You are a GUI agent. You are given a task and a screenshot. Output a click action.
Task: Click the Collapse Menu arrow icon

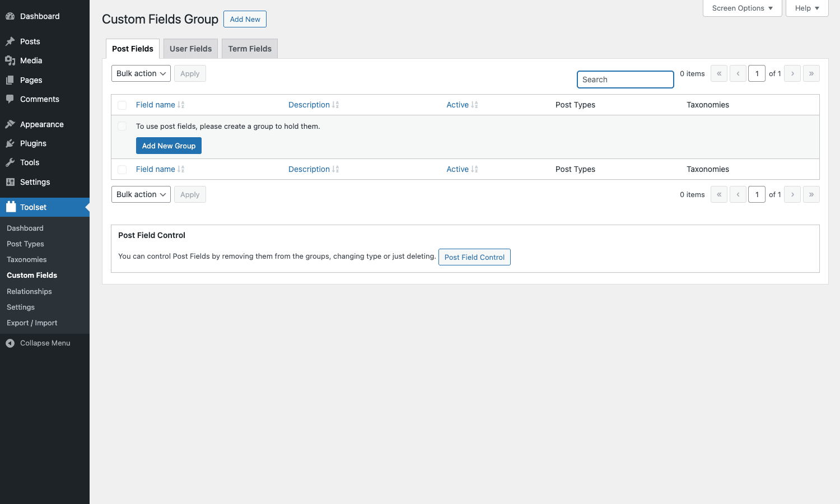pyautogui.click(x=10, y=343)
